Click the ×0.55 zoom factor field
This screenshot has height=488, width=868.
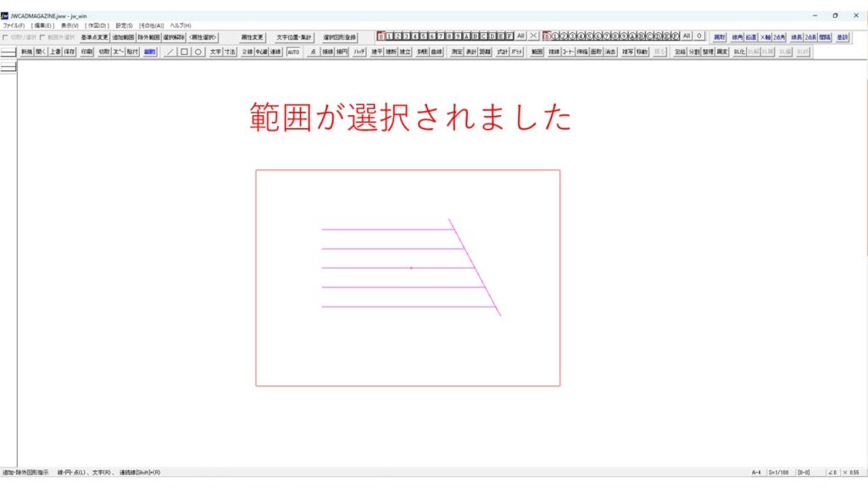click(852, 472)
